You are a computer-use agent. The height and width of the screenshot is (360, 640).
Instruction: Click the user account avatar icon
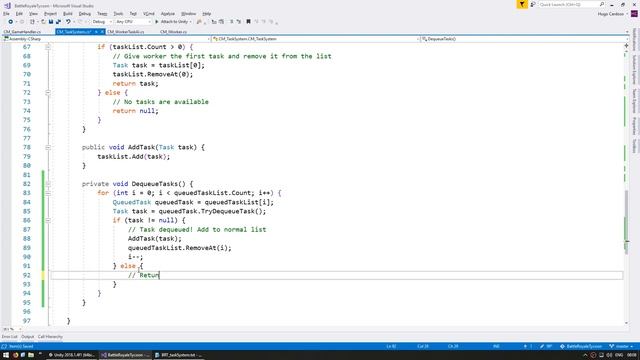click(x=634, y=13)
